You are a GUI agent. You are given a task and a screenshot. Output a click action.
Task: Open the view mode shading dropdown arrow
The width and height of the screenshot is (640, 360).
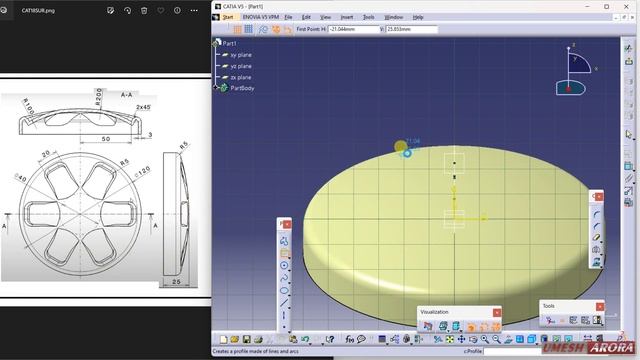click(537, 343)
